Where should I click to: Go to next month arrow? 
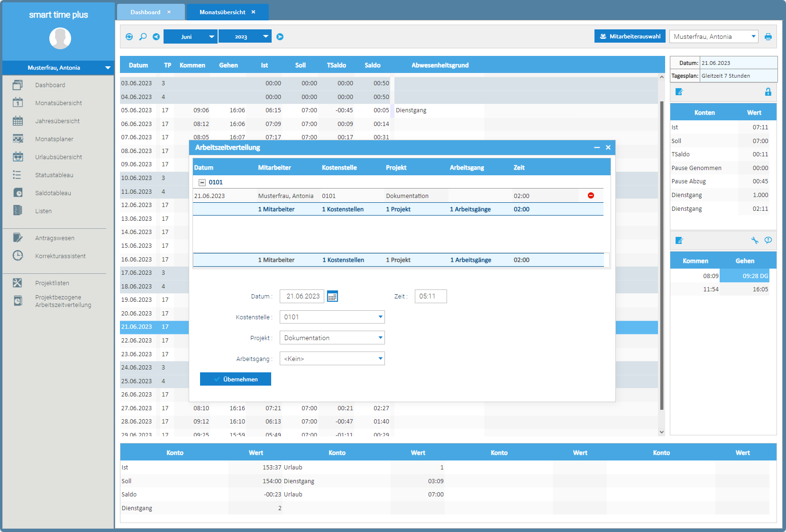[280, 36]
